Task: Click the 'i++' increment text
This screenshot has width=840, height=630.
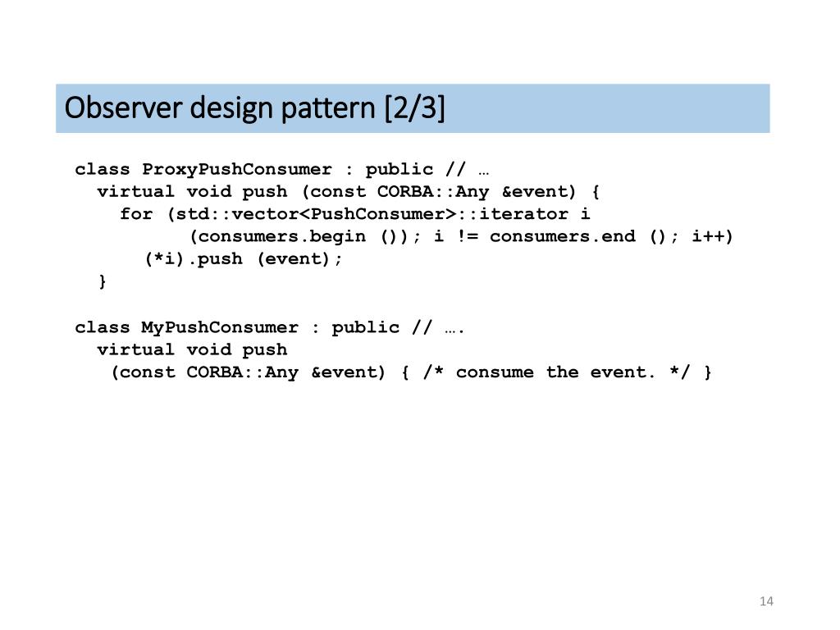Action: 708,237
